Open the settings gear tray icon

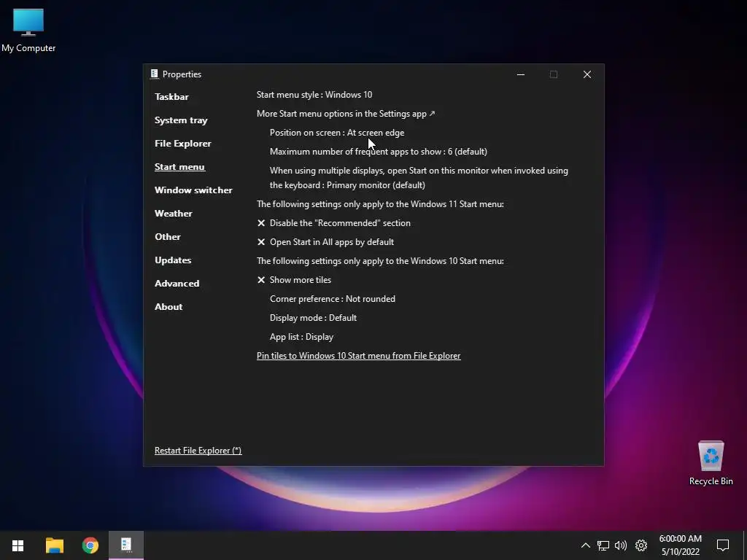641,545
